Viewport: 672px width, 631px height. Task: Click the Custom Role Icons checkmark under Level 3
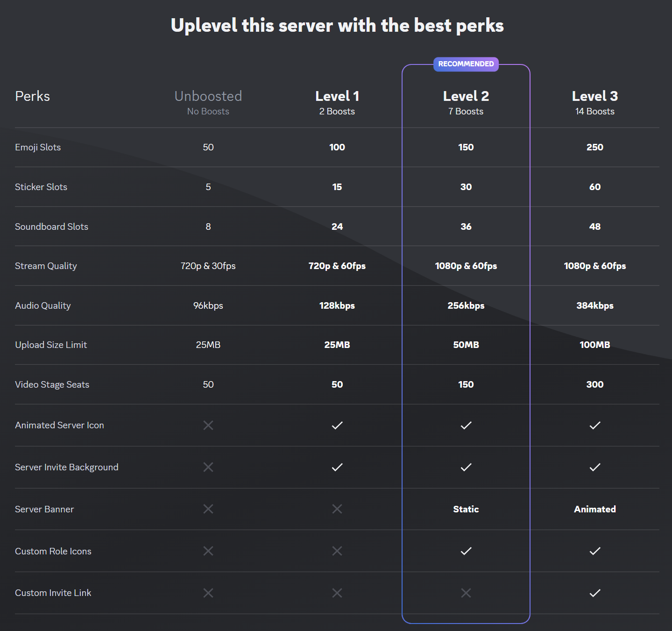(594, 551)
